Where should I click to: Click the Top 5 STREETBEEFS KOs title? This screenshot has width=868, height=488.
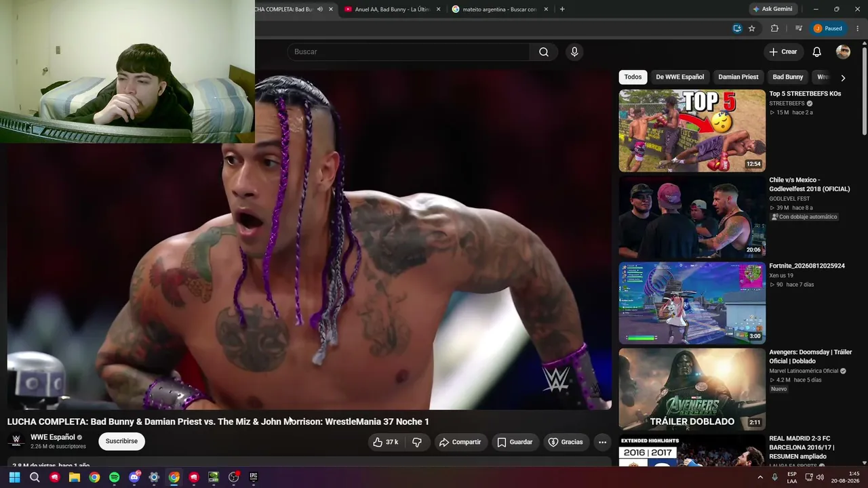[x=805, y=94]
